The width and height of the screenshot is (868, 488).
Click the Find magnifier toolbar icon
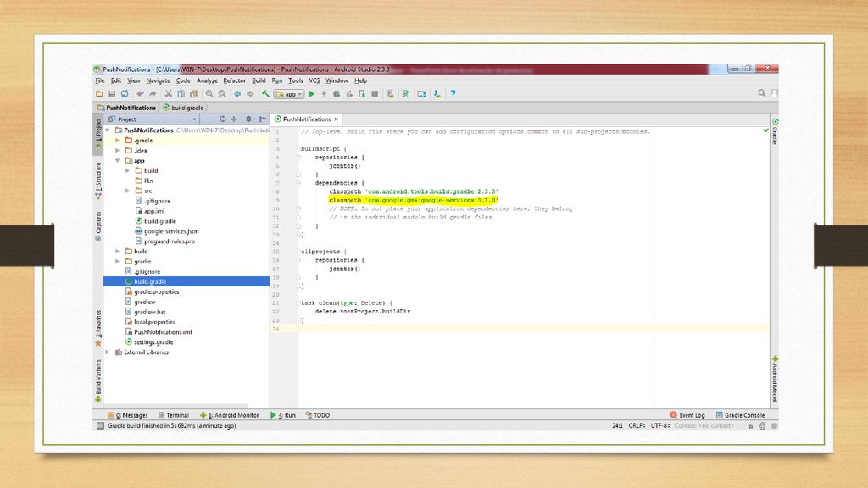coord(209,94)
